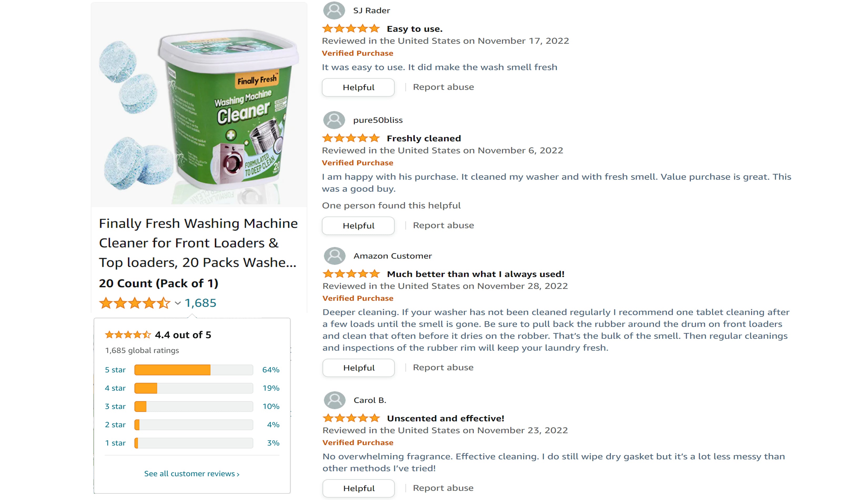This screenshot has width=868, height=500.
Task: Click the 3 star rating bar
Action: (x=194, y=407)
